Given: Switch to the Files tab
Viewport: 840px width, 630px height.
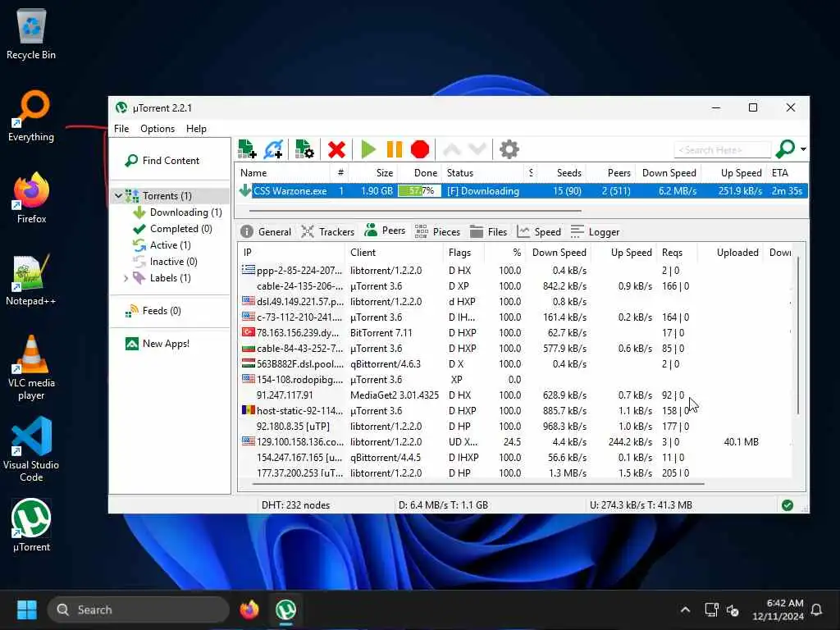Looking at the screenshot, I should (488, 232).
